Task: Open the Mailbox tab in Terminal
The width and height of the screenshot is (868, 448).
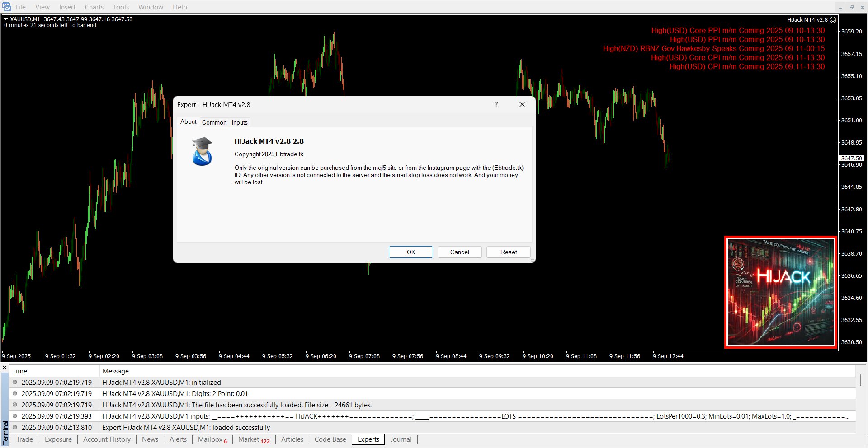Action: point(212,439)
